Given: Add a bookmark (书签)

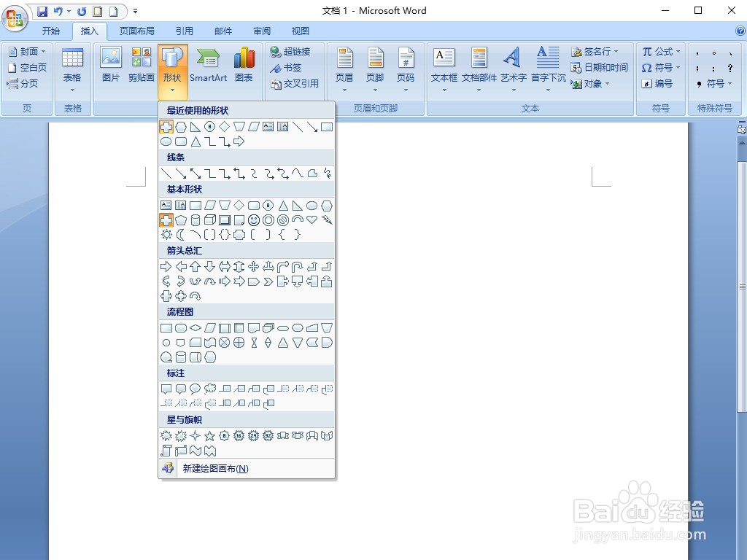Looking at the screenshot, I should 285,68.
